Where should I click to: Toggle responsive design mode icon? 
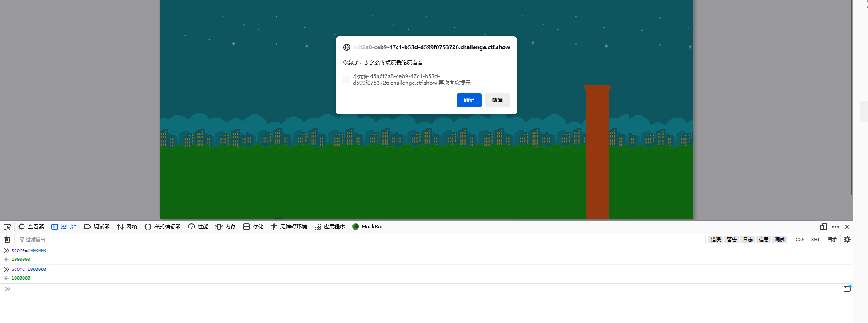tap(824, 227)
